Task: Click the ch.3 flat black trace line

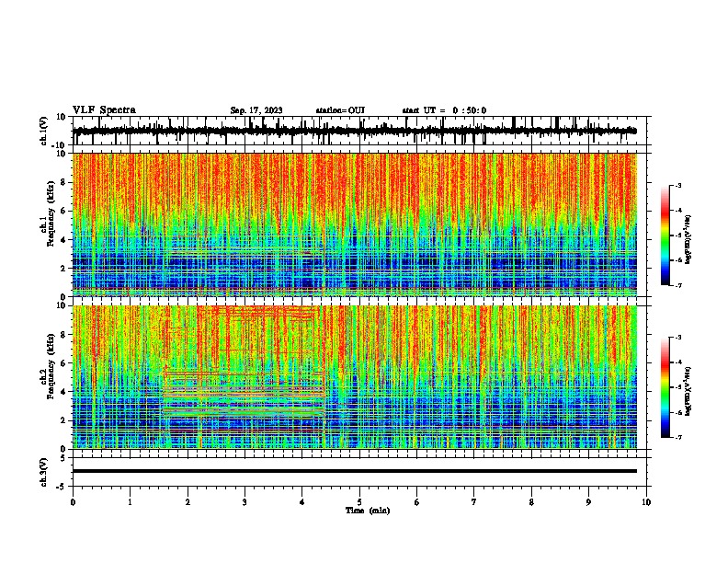Action: pyautogui.click(x=355, y=471)
